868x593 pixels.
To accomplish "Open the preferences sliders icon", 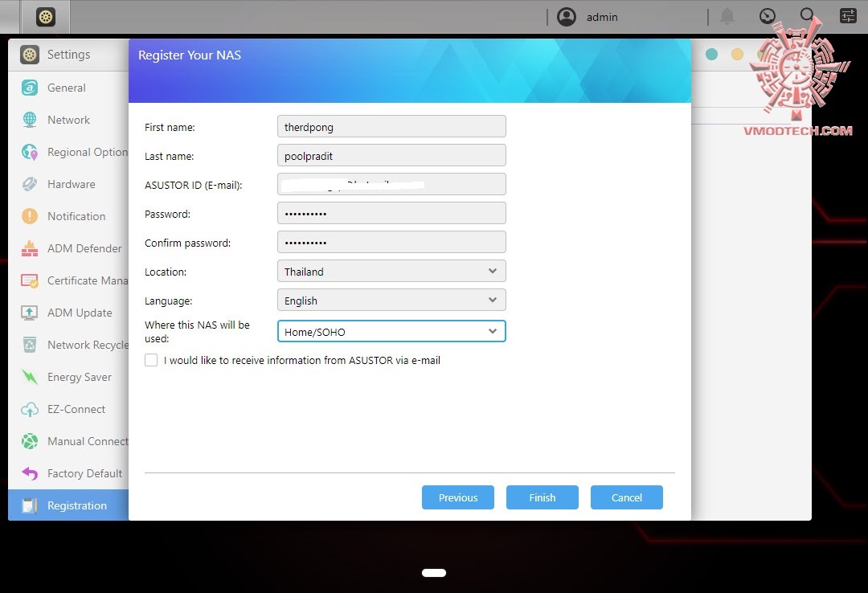I will point(848,16).
